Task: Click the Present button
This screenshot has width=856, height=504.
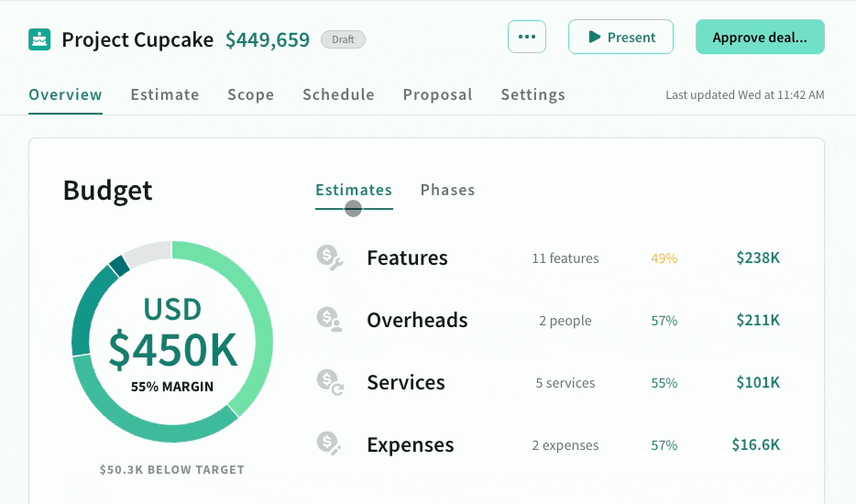Action: click(x=620, y=38)
